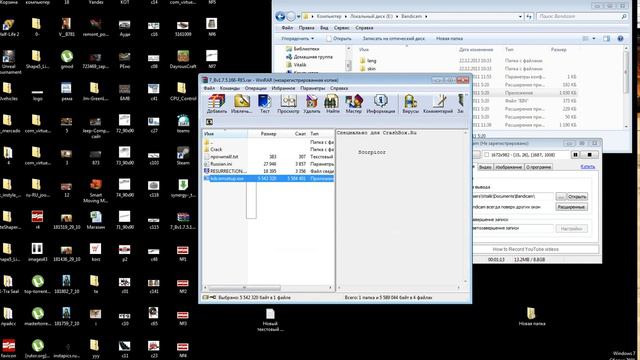Viewport: 640px width, 360px height.
Task: Click the Добавить (Add) icon in WinRAR
Action: pos(216,104)
